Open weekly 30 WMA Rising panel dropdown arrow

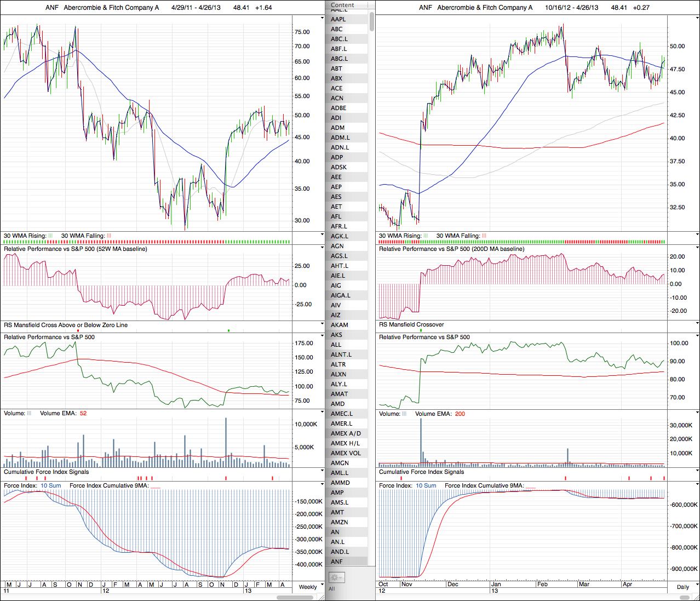(322, 235)
